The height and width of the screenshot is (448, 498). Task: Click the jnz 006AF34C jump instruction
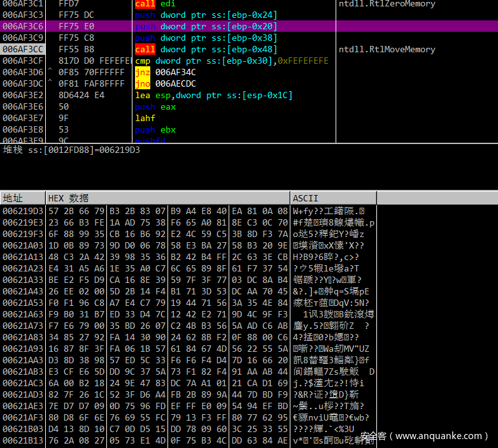tap(166, 72)
